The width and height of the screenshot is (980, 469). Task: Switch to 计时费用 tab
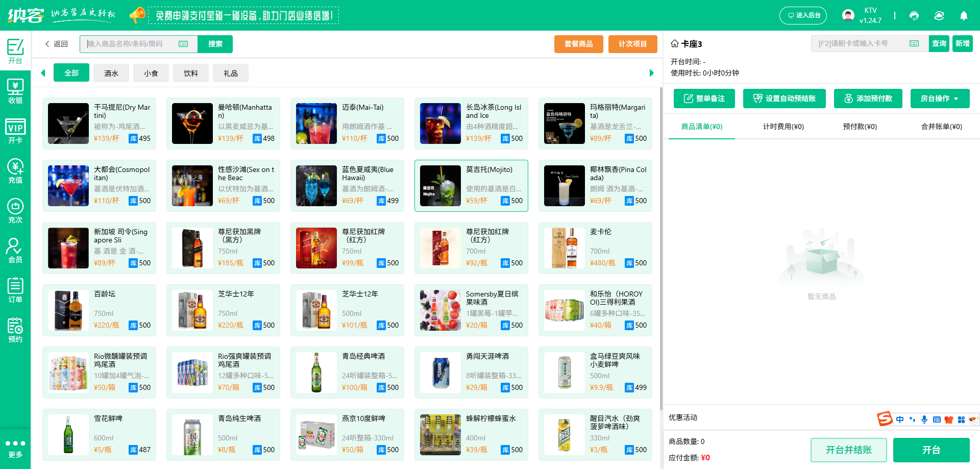[783, 127]
